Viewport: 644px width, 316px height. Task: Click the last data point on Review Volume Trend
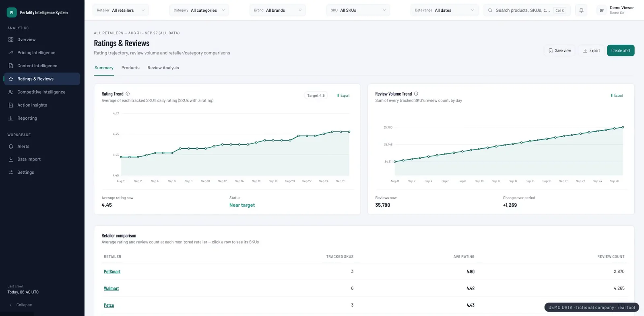tap(623, 127)
